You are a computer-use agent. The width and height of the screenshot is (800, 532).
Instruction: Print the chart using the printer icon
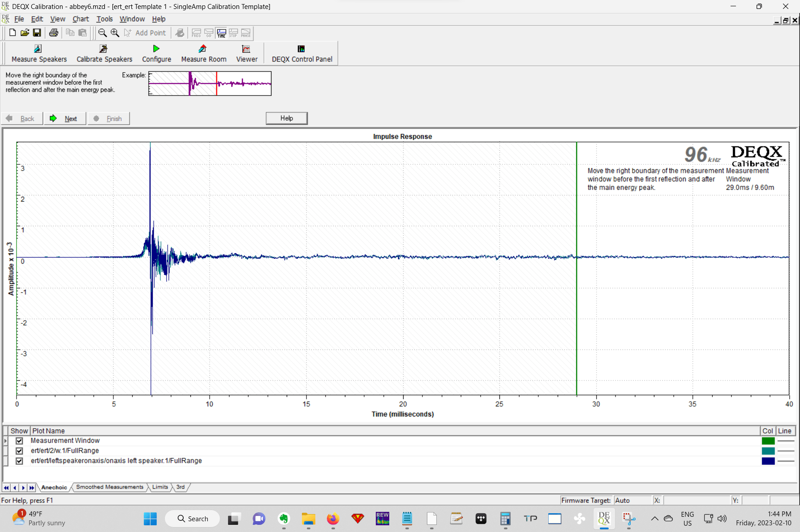54,33
